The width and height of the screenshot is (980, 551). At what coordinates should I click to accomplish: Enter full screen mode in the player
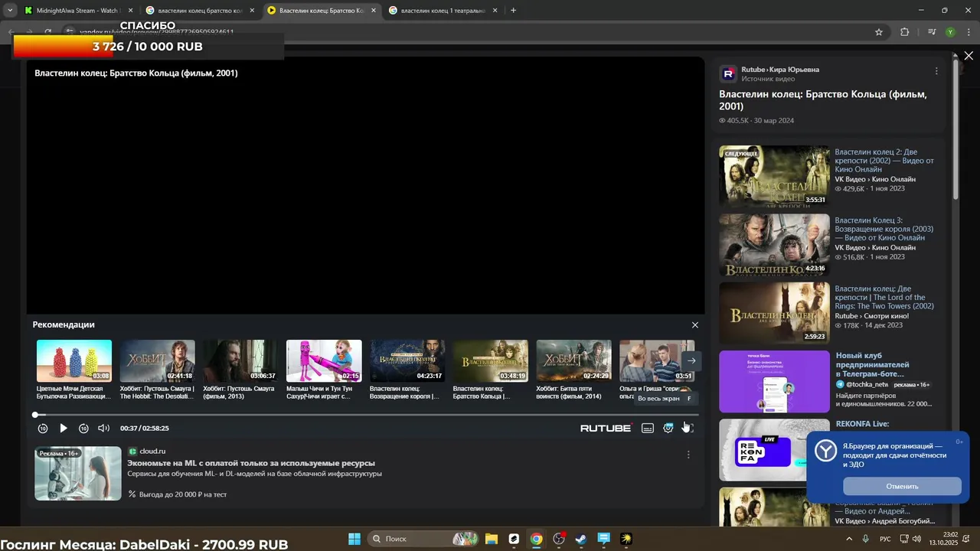688,429
